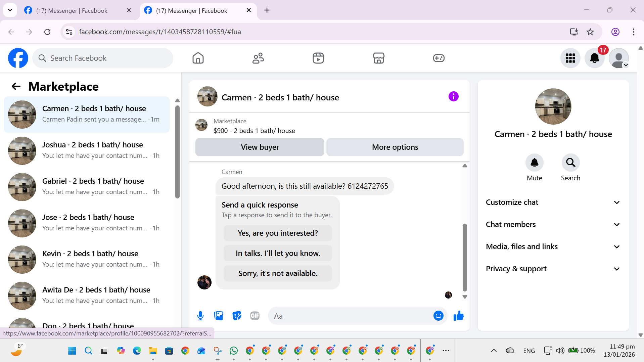Select Carmen's conversation in list
Viewport: 644px width, 362px height.
coord(87,114)
